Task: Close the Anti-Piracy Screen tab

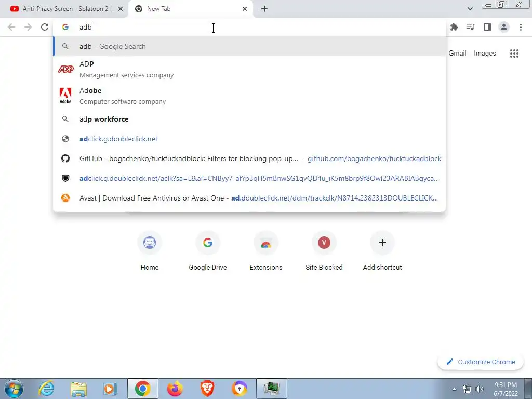Action: [121, 9]
